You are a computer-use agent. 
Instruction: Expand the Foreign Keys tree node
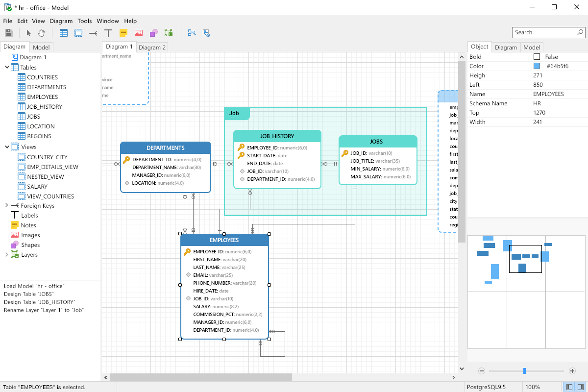point(6,205)
